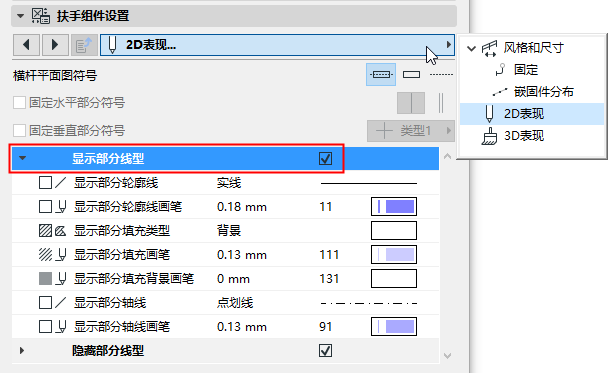The width and height of the screenshot is (608, 373).
Task: Select dashed-outline rail plan symbol
Action: [x=381, y=74]
